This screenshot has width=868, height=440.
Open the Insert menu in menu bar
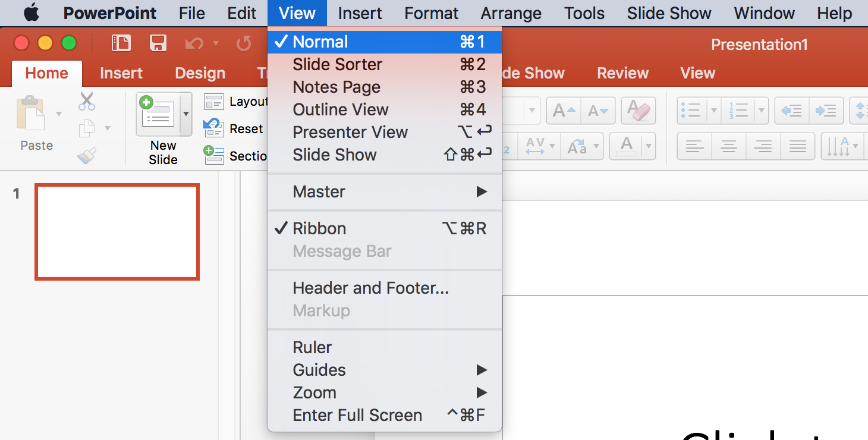[x=360, y=13]
